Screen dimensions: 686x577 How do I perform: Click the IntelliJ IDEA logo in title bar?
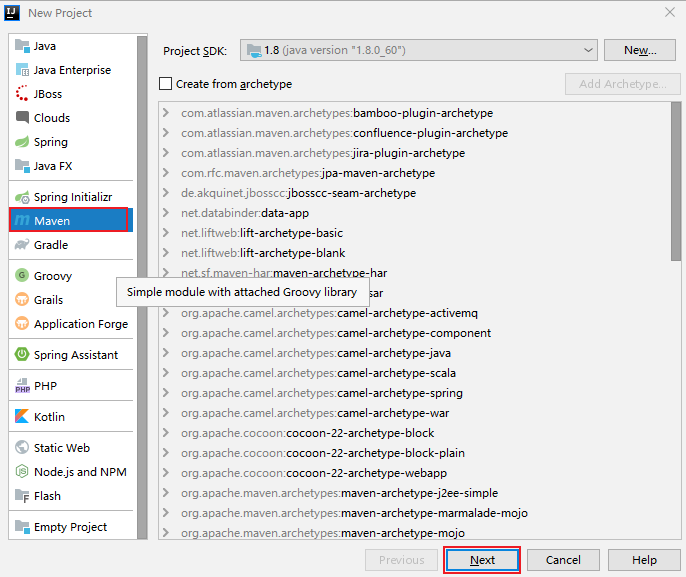[x=12, y=13]
